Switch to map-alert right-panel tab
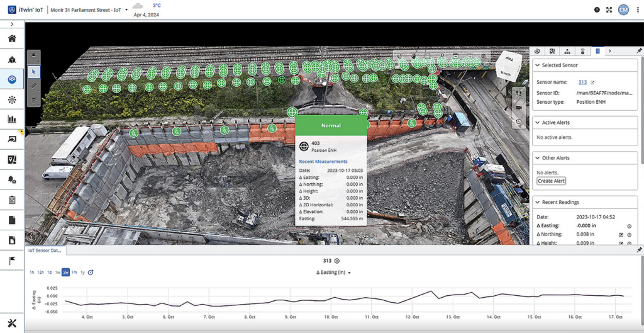This screenshot has height=333, width=644. tap(552, 51)
